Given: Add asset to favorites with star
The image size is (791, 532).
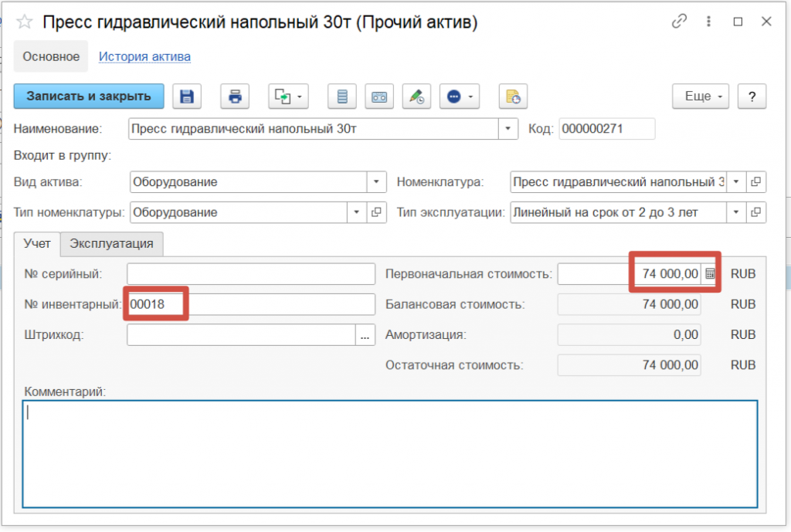Looking at the screenshot, I should pyautogui.click(x=25, y=22).
